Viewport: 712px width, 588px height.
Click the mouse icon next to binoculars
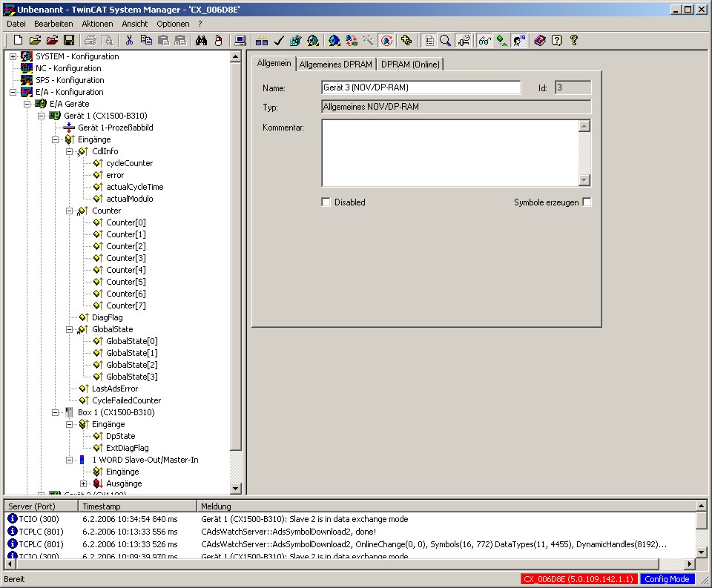point(218,40)
